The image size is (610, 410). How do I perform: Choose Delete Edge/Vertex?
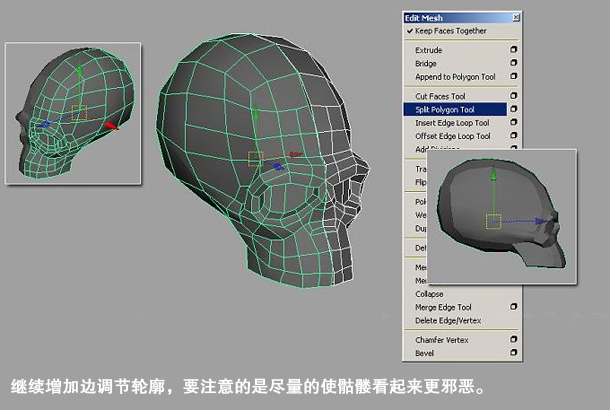(x=448, y=321)
